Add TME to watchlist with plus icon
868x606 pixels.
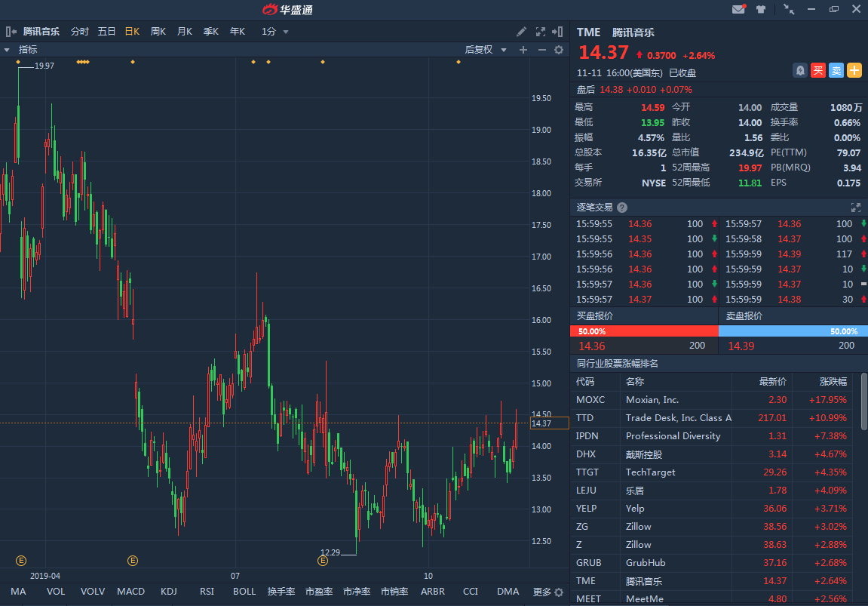[854, 70]
